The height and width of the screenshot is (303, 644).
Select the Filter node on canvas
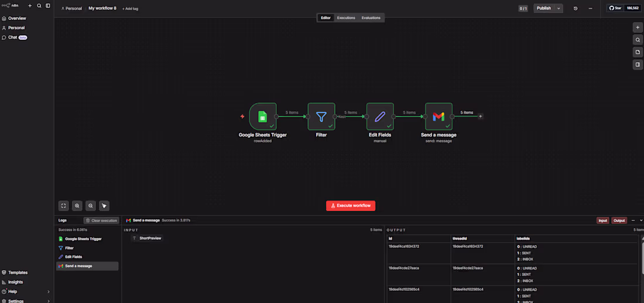(x=321, y=117)
